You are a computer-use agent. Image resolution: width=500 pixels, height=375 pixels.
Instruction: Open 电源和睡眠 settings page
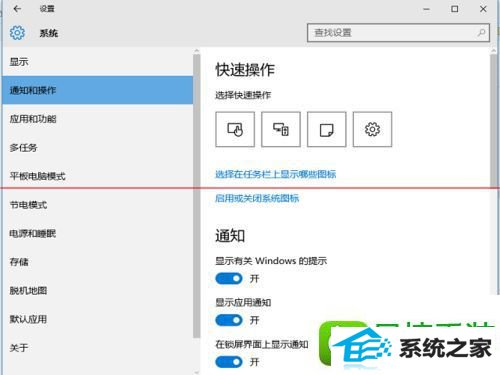pos(97,233)
